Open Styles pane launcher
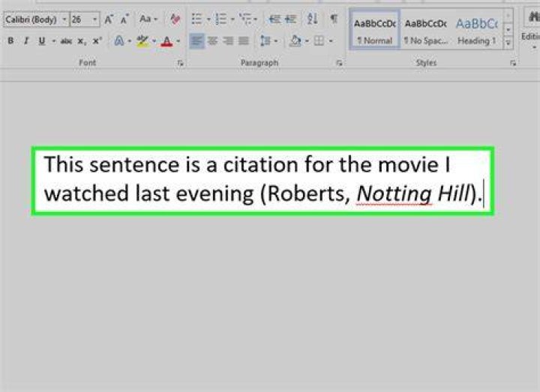This screenshot has height=392, width=540. 513,63
